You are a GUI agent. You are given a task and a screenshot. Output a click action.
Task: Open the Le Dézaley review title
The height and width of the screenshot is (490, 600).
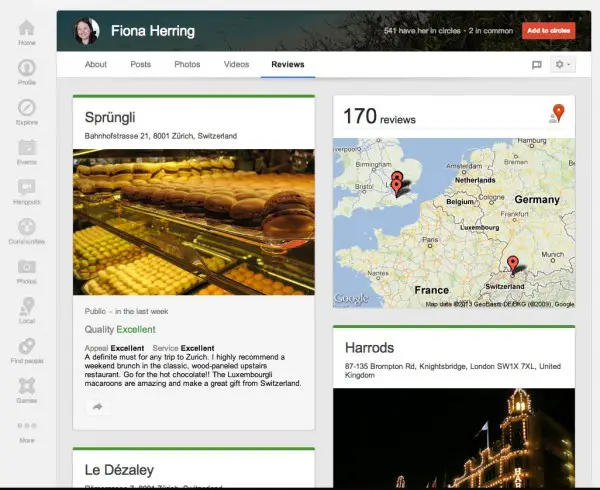click(119, 470)
